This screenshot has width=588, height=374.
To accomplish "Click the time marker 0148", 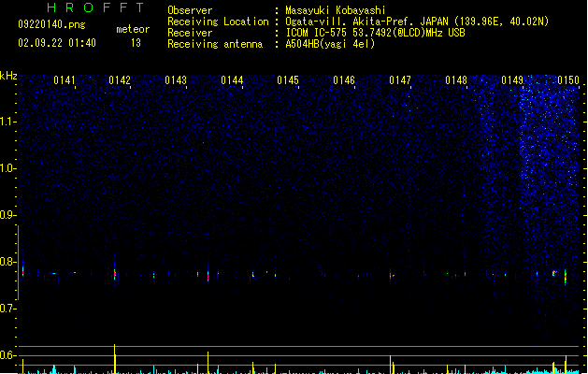I will 456,80.
